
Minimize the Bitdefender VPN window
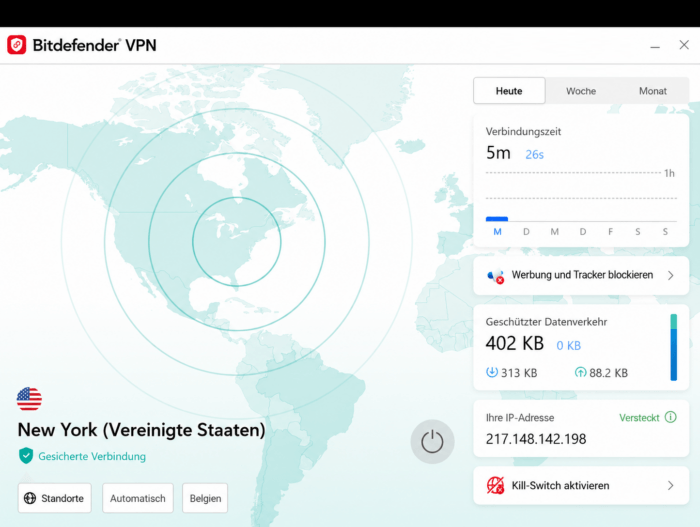(655, 46)
